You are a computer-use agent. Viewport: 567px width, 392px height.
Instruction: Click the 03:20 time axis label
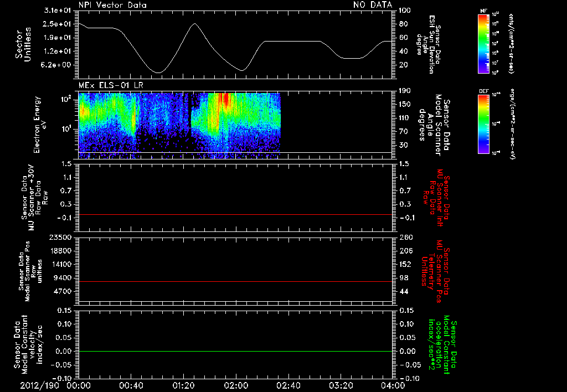[x=341, y=385]
